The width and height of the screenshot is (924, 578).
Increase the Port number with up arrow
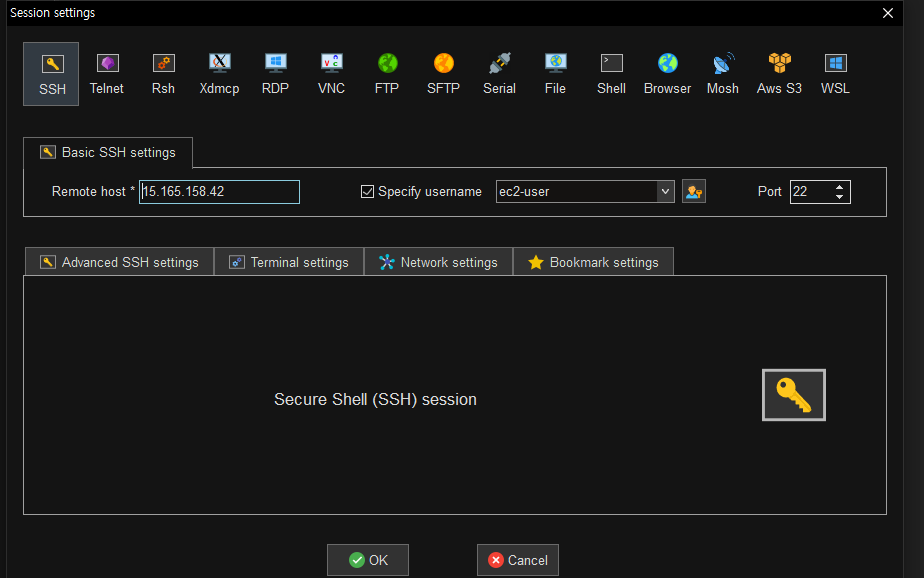pyautogui.click(x=839, y=187)
